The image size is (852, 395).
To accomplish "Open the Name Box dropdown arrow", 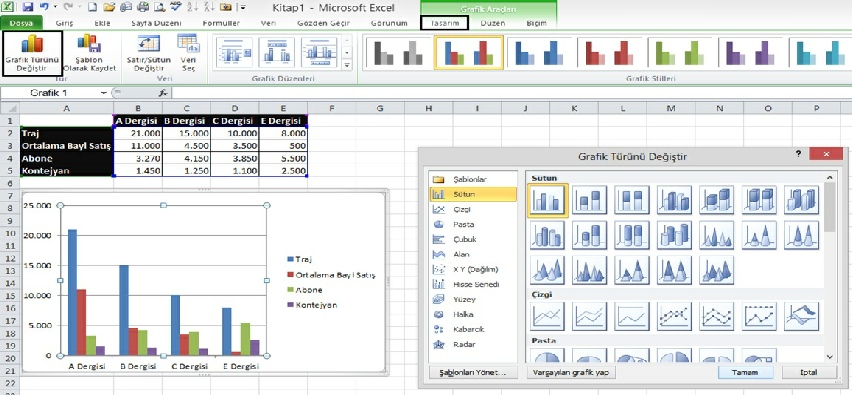I will click(x=104, y=93).
